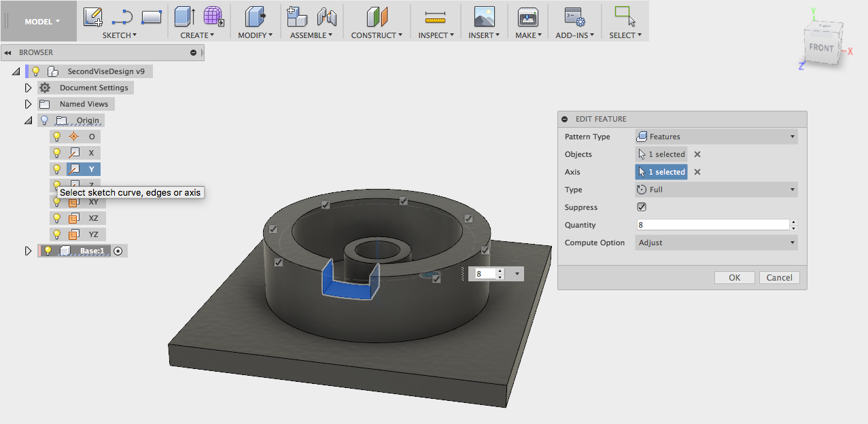Uncheck the Suppress checkbox in Edit Feature
Image resolution: width=868 pixels, height=424 pixels.
click(x=641, y=207)
